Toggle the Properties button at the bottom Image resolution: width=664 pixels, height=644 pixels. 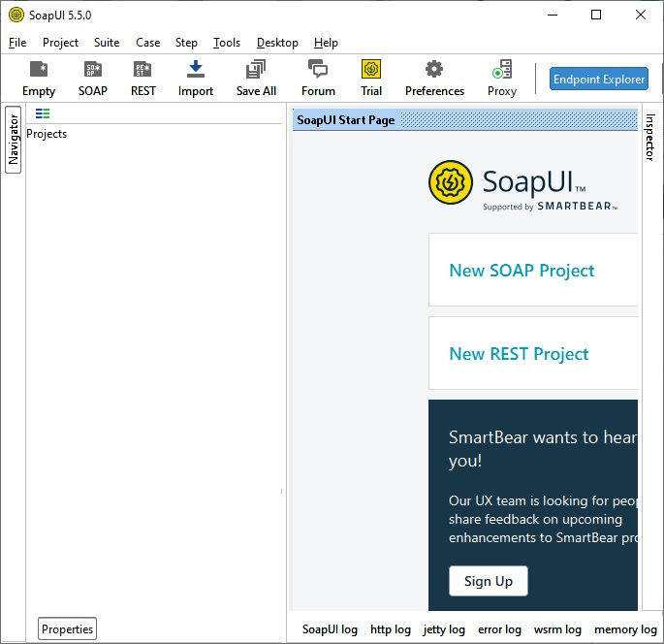click(x=67, y=628)
